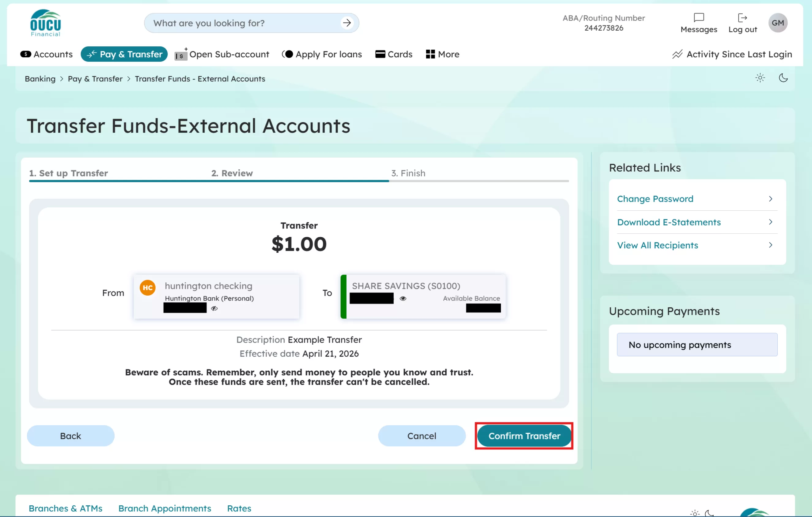Go Back to previous step
The image size is (812, 517).
[70, 436]
